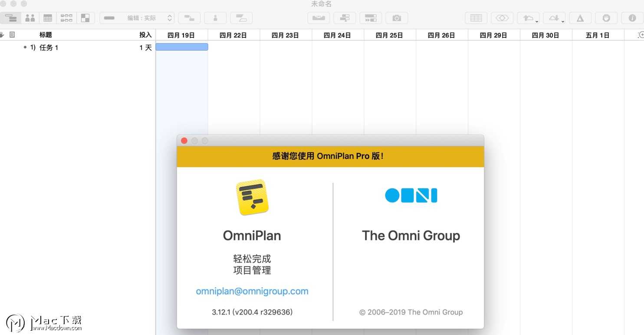The image size is (644, 335).
Task: Click the violations triangle button
Action: pos(580,18)
